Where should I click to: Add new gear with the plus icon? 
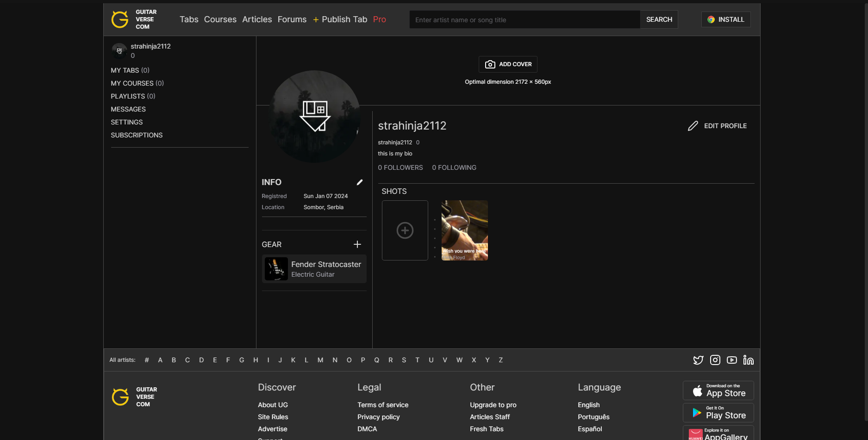[x=357, y=244]
